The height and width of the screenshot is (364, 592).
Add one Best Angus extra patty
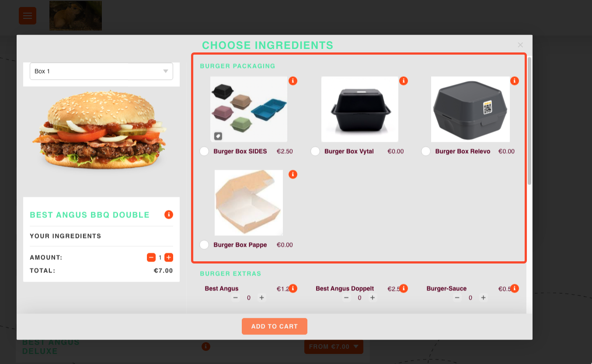click(261, 298)
